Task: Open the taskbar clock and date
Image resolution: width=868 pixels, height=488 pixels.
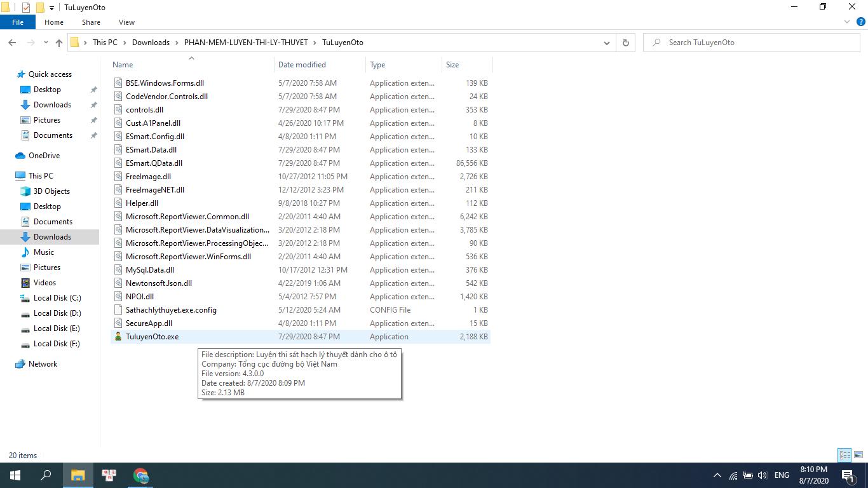Action: pos(813,475)
